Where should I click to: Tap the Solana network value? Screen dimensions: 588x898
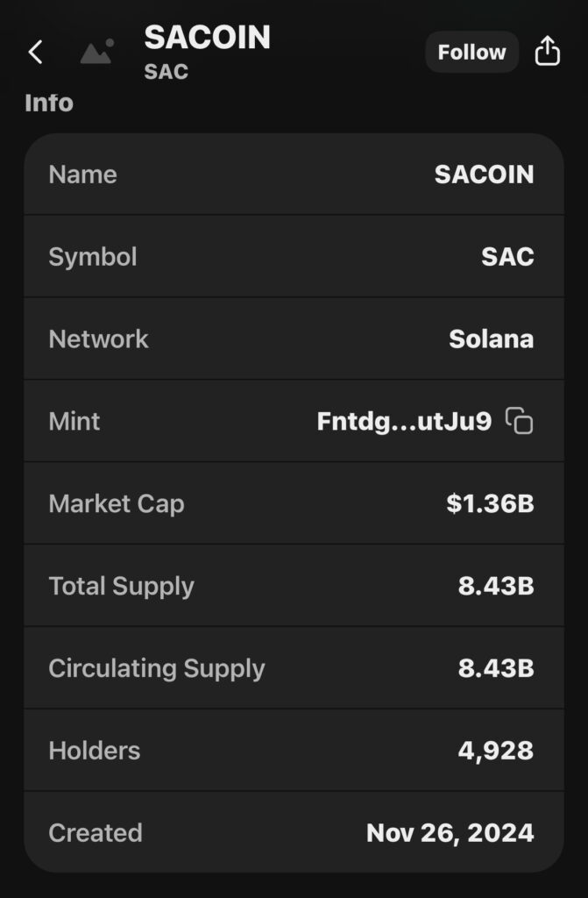tap(491, 339)
